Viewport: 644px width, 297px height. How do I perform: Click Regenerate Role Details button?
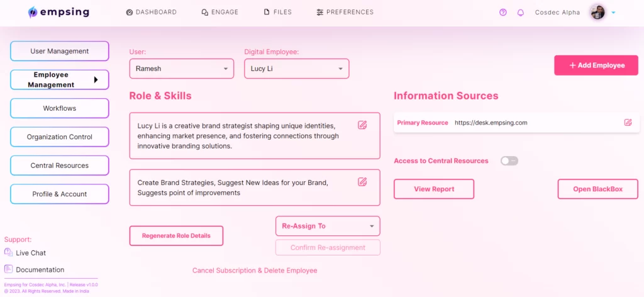click(x=176, y=236)
